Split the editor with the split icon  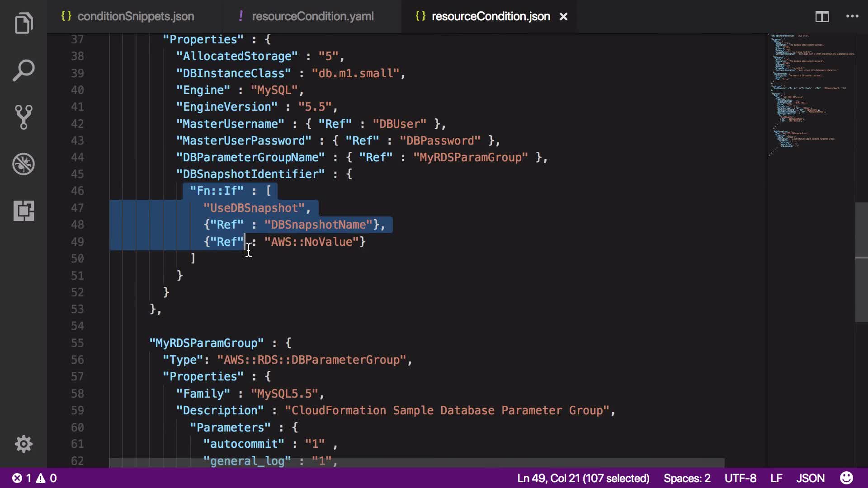[x=822, y=17]
